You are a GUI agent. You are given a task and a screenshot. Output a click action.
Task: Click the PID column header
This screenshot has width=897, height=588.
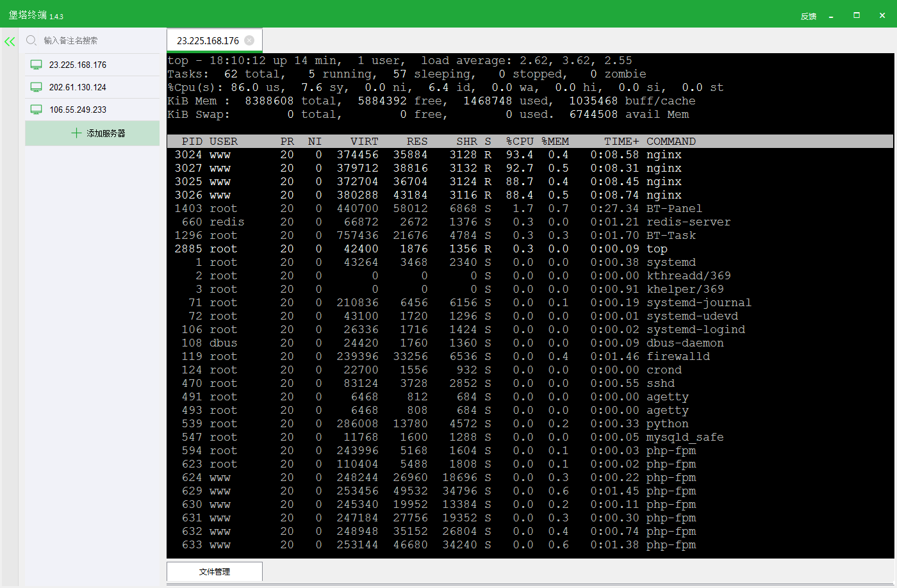[x=192, y=142]
